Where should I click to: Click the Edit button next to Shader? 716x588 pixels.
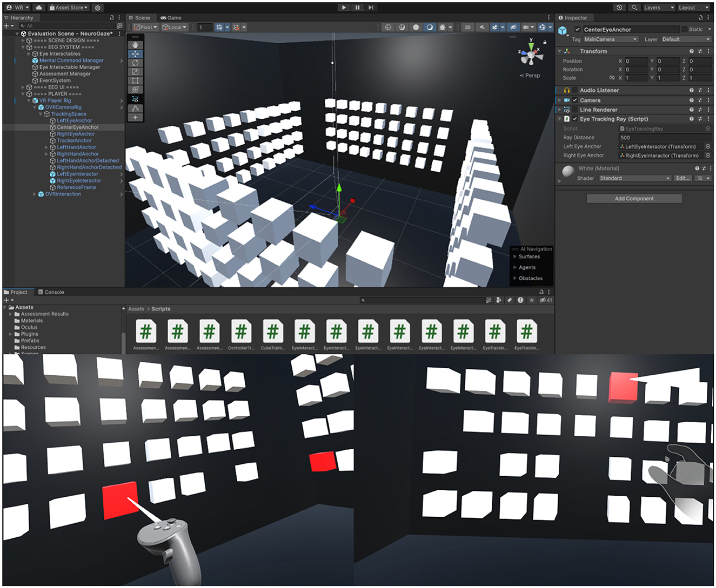pyautogui.click(x=682, y=178)
